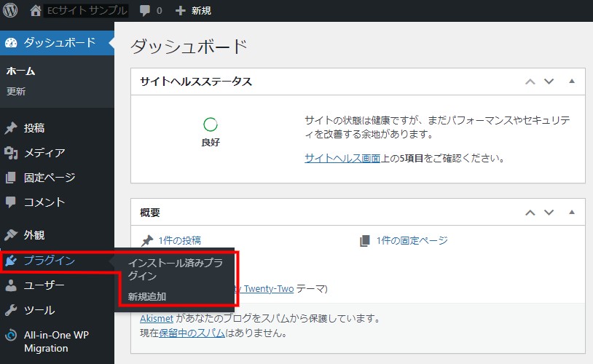Click the WordPress logo icon

11,11
